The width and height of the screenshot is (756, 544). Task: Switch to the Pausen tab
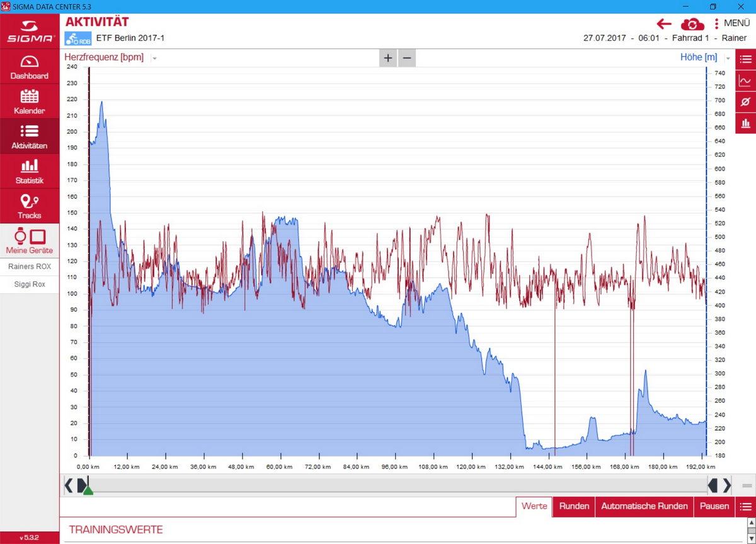[714, 506]
